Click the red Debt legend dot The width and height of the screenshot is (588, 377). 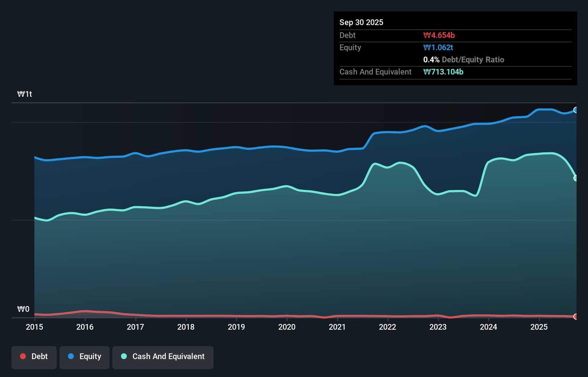coord(23,356)
